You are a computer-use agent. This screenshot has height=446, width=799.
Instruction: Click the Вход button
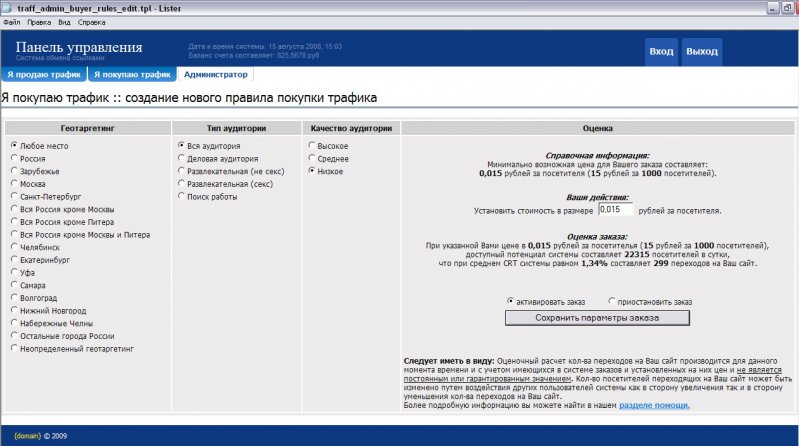pyautogui.click(x=661, y=52)
